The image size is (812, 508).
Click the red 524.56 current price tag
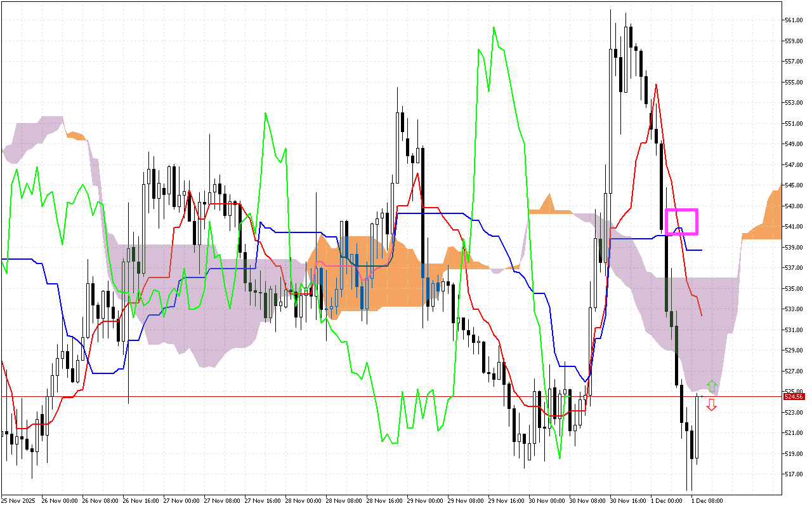pos(794,397)
